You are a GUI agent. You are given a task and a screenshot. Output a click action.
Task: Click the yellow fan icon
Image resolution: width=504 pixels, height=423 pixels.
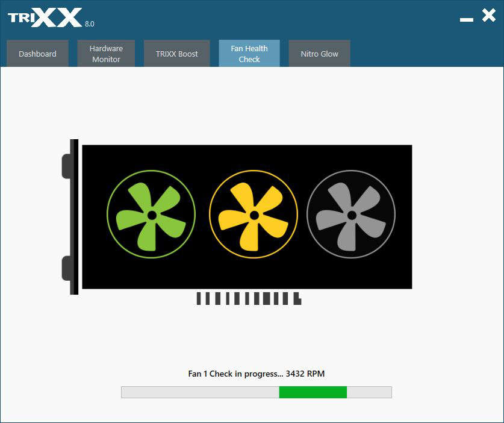click(x=254, y=215)
